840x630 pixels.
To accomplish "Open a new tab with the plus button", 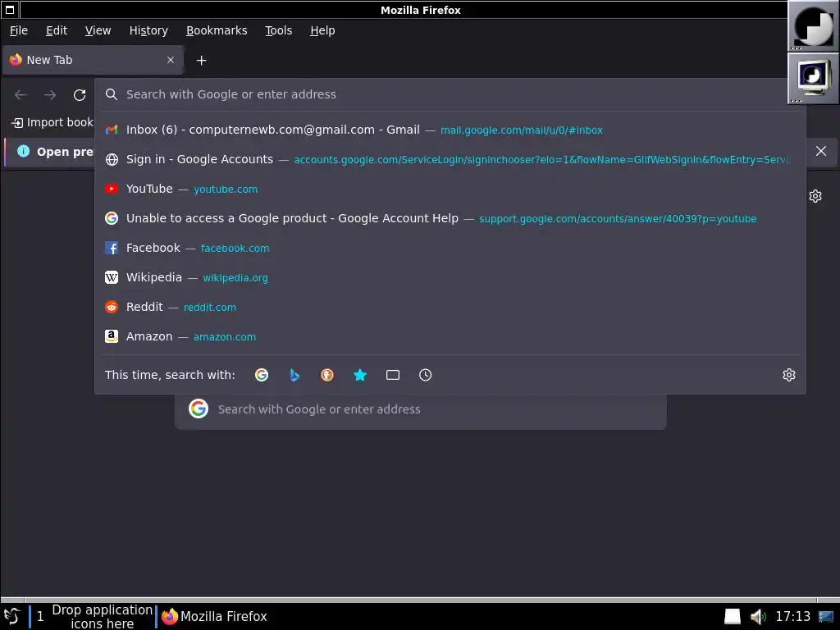I will coord(202,61).
